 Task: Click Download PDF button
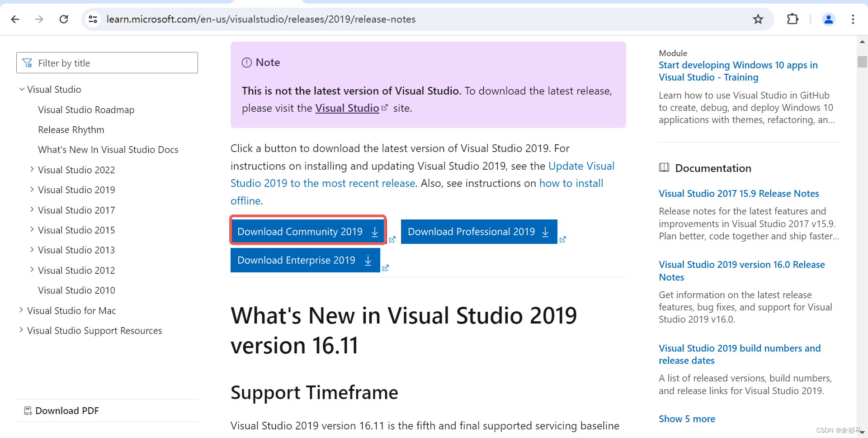pos(61,410)
